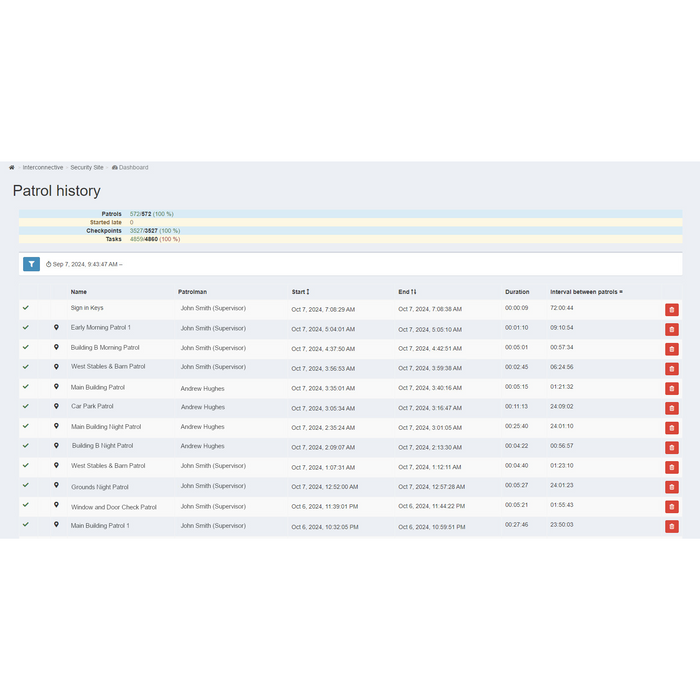
Task: Click the Tasks 4859/4860 summary row
Action: 350,239
